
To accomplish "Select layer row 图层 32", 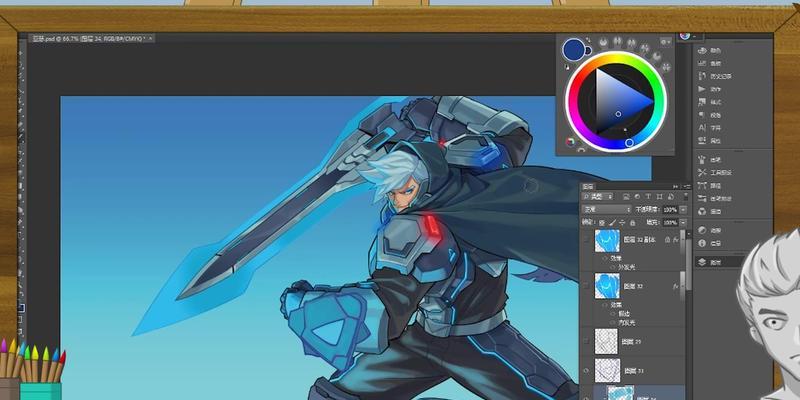I will click(x=633, y=285).
